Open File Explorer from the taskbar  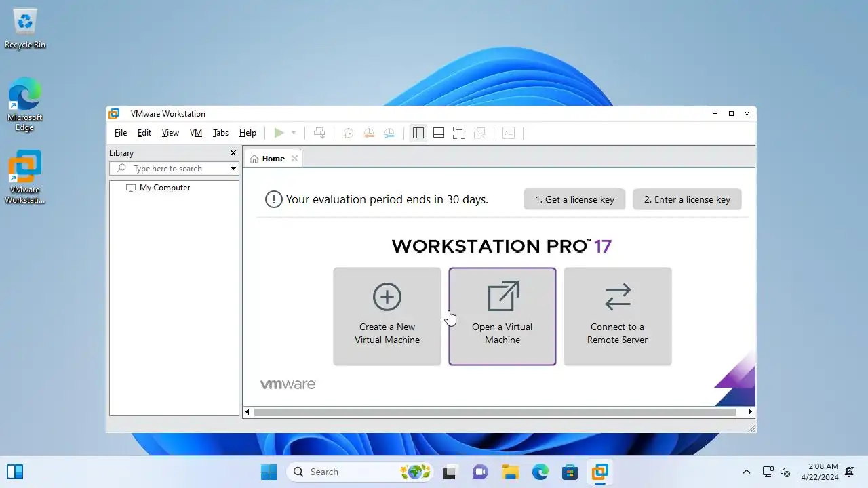coord(510,472)
